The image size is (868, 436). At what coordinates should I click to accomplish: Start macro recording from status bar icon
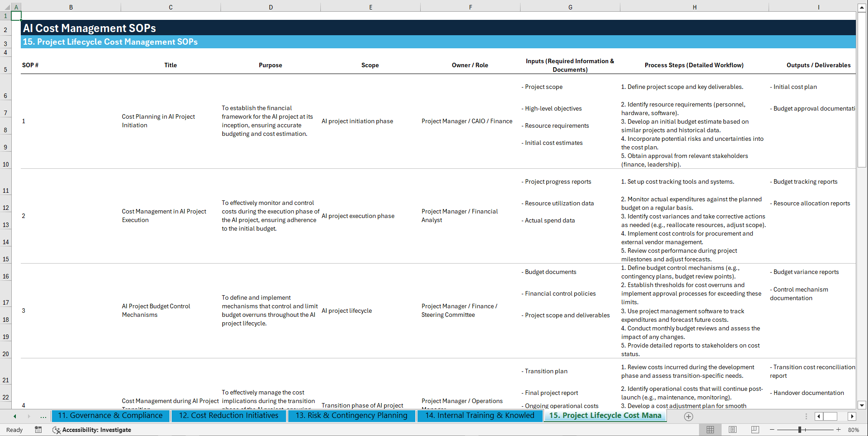38,430
